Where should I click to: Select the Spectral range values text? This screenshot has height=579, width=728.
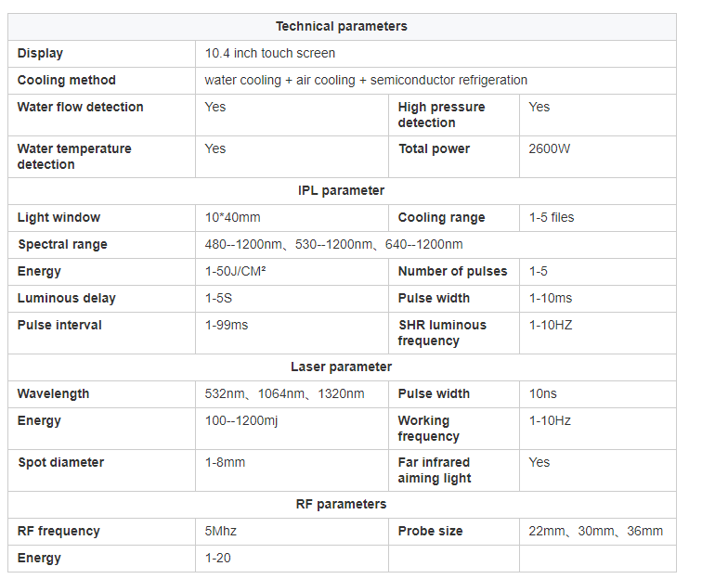[334, 245]
